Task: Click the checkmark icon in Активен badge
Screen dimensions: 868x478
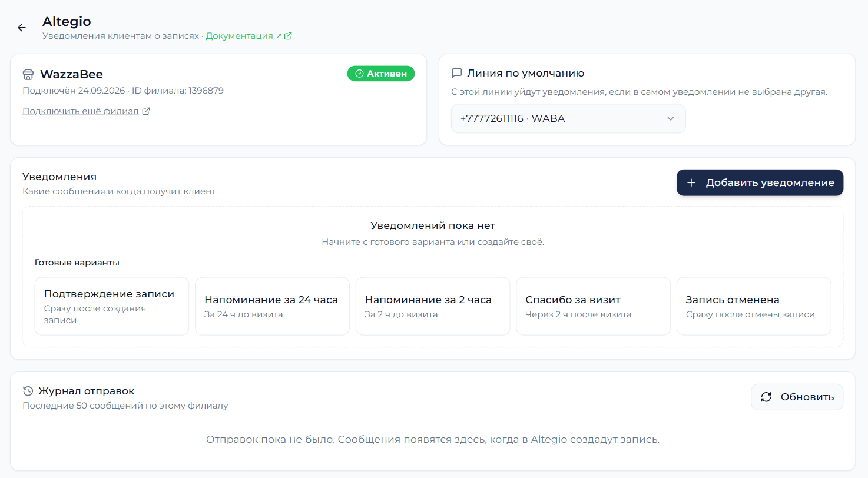Action: pyautogui.click(x=359, y=74)
